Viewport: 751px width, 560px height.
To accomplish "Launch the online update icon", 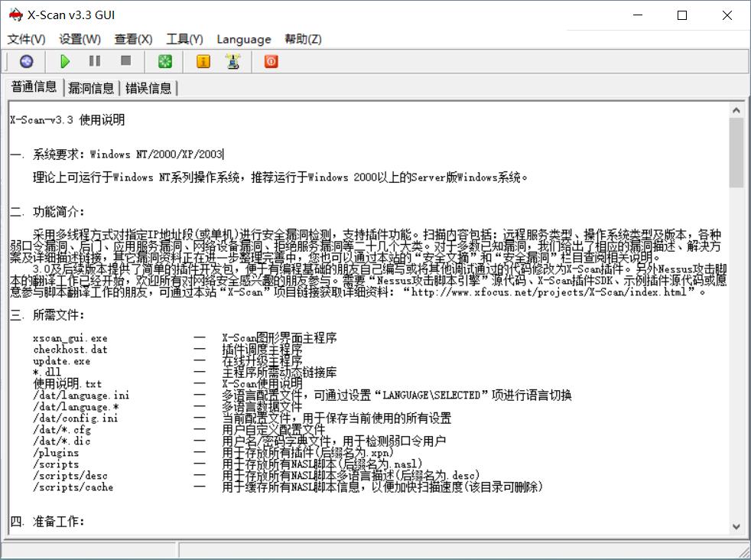I will click(x=234, y=61).
